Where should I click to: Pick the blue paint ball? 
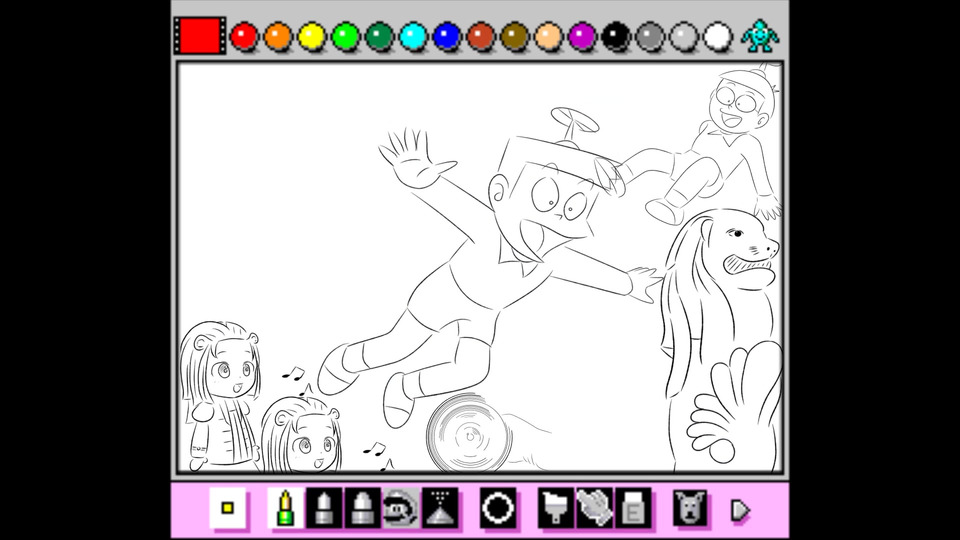[446, 36]
